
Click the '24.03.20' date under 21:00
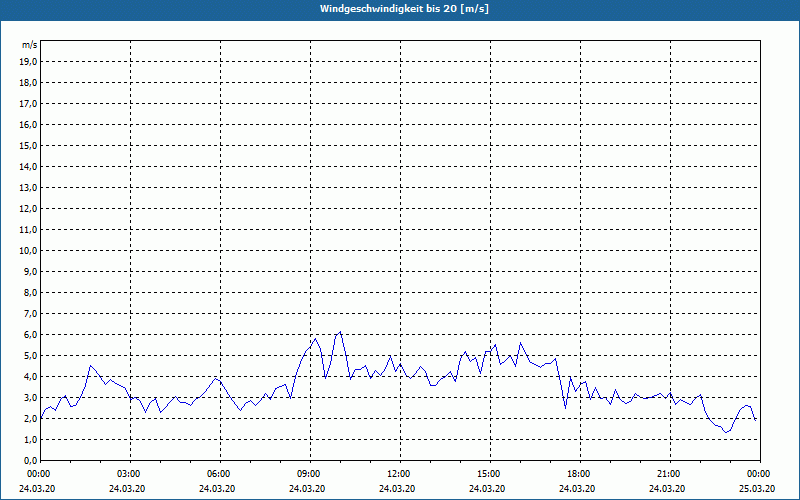point(667,489)
